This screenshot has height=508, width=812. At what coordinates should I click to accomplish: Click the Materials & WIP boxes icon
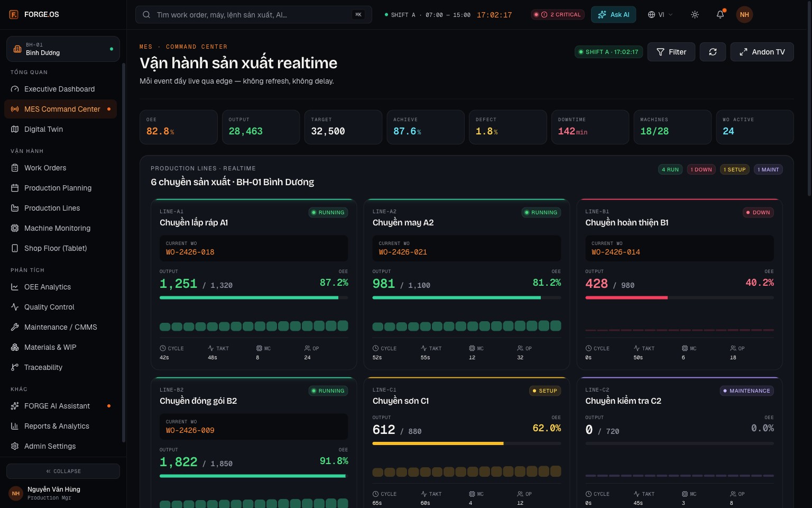15,347
